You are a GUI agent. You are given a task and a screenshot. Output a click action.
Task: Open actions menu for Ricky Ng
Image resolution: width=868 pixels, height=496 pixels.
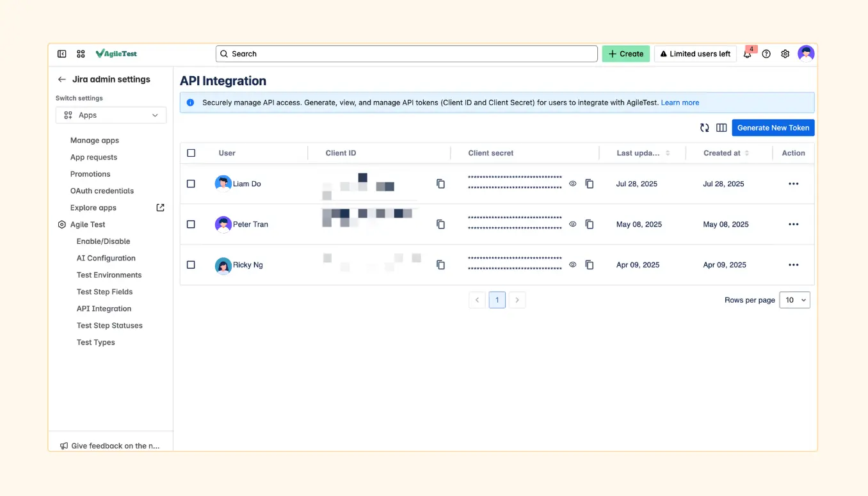point(794,264)
